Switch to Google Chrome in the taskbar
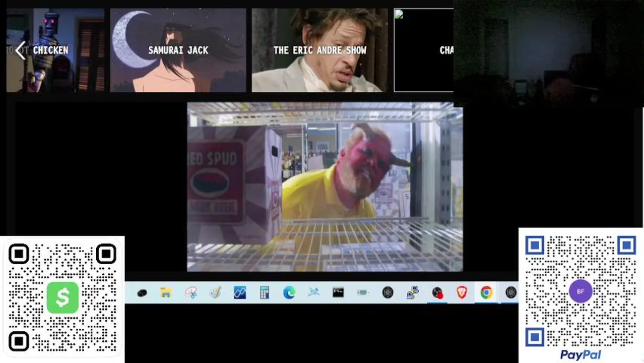The height and width of the screenshot is (363, 644). point(486,292)
